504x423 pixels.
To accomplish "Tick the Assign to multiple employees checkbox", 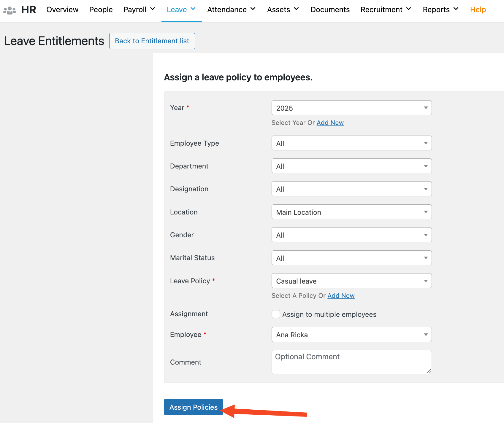I will (x=276, y=314).
